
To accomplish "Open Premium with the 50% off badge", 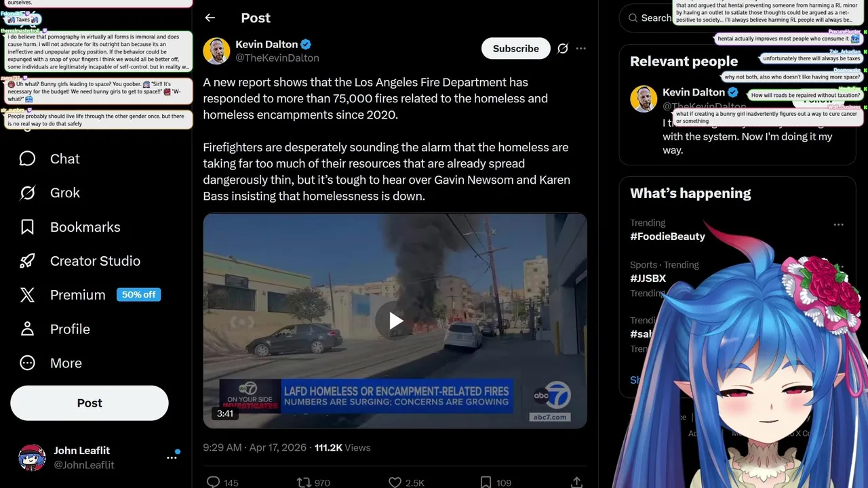I will coord(90,295).
